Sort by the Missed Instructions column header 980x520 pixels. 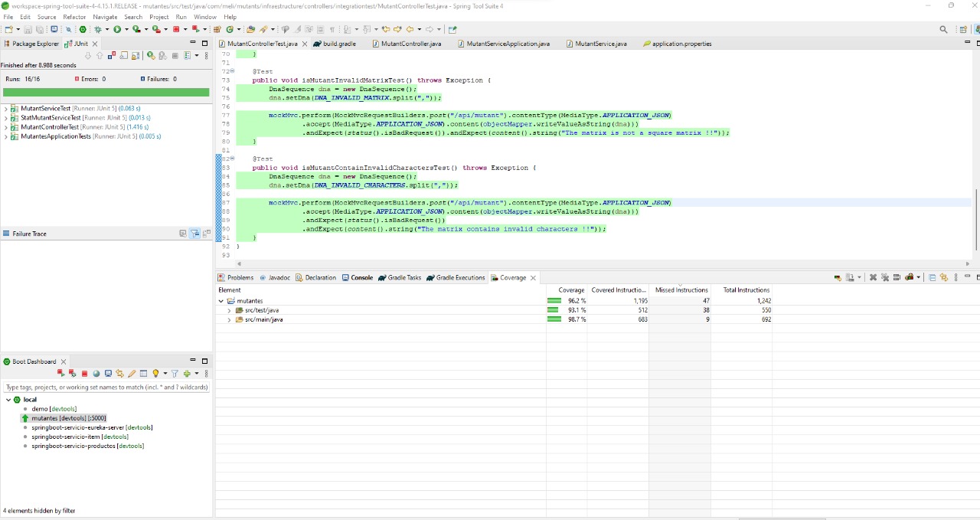681,290
